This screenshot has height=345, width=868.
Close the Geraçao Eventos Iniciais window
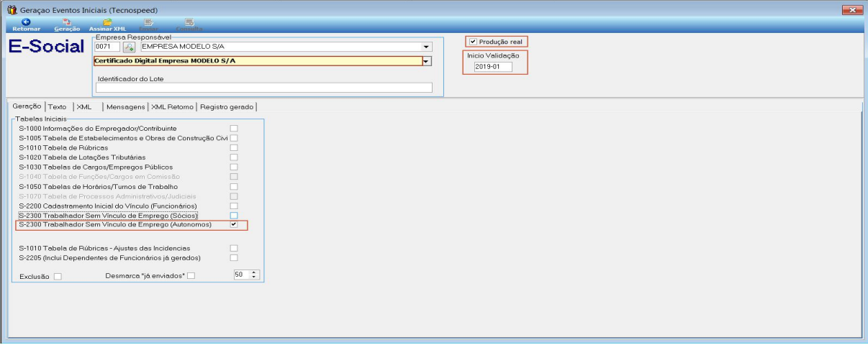(851, 9)
